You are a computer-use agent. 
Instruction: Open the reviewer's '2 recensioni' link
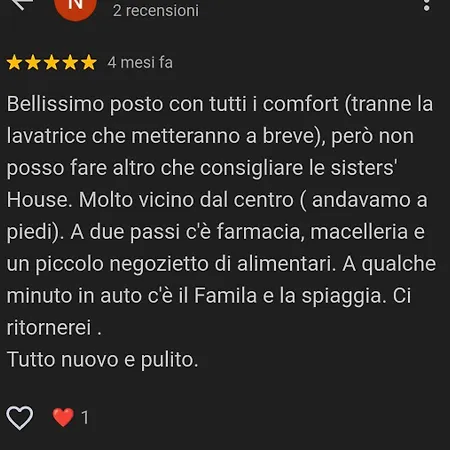[x=156, y=10]
